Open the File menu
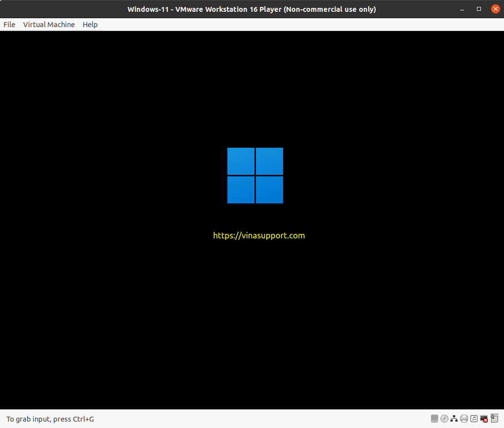 9,25
